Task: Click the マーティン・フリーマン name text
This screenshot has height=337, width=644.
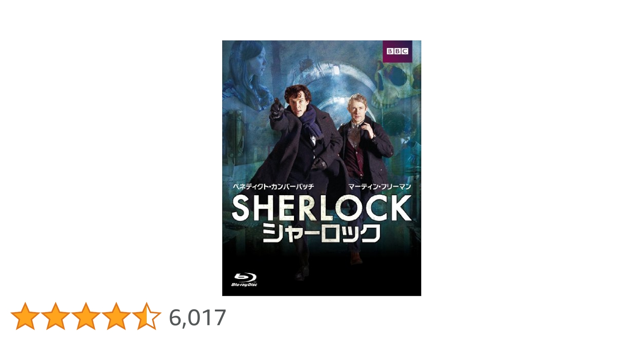Action: [x=380, y=186]
